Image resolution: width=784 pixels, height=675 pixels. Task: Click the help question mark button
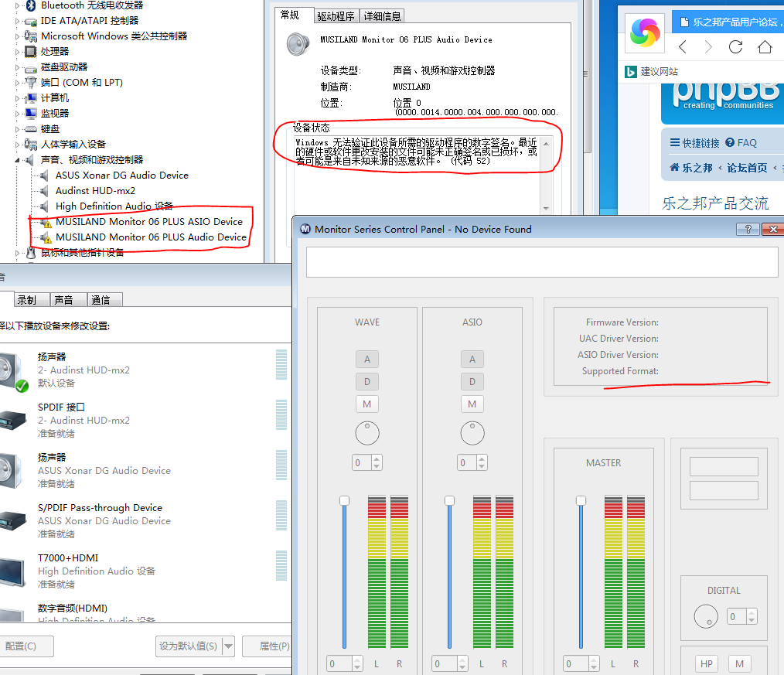[x=747, y=230]
